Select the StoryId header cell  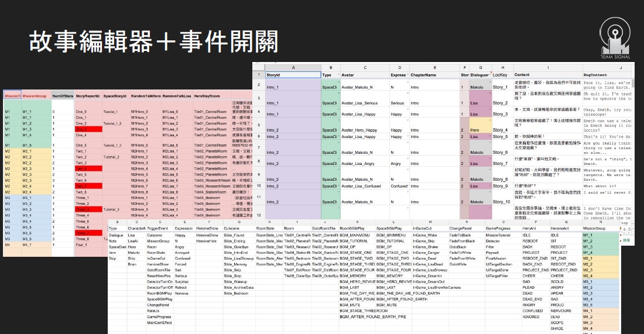click(293, 75)
